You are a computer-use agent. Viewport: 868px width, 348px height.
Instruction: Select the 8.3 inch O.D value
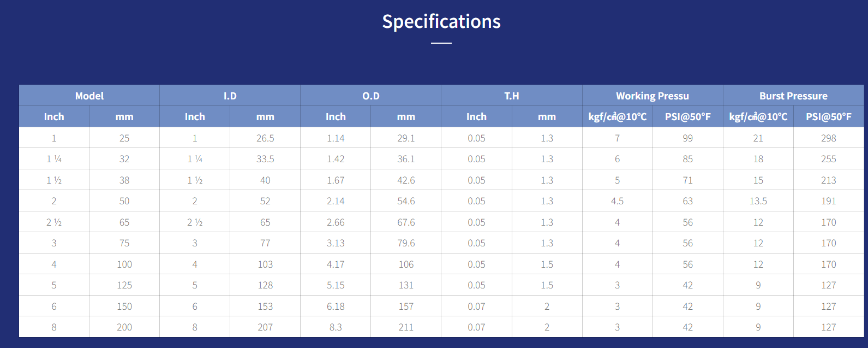pos(336,327)
